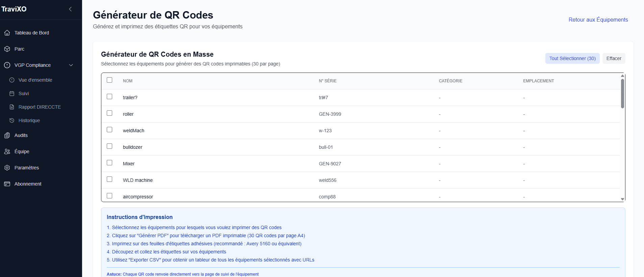Click serial number GEN-9027
Screen dimensions: 644x277
[330, 164]
